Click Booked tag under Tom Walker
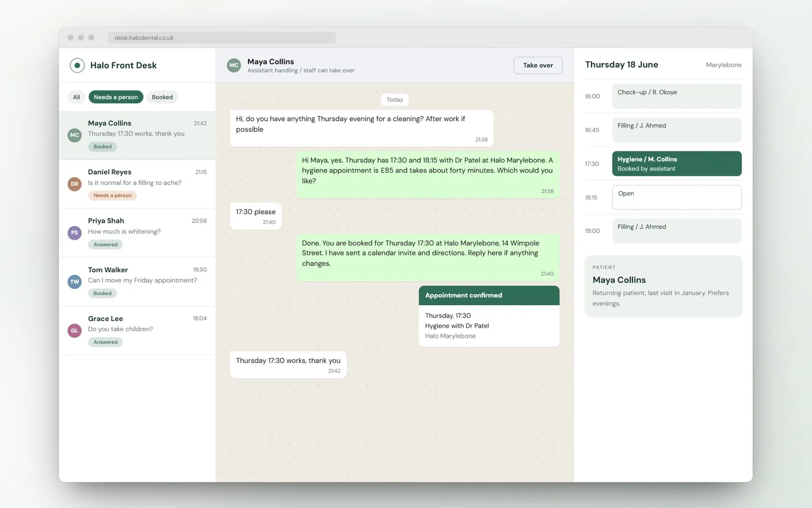The width and height of the screenshot is (812, 508). click(x=103, y=293)
